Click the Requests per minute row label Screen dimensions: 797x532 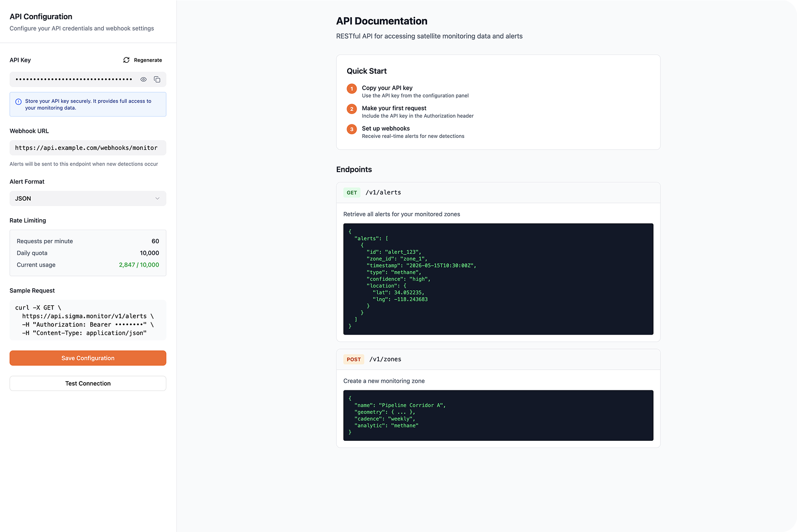pos(45,241)
